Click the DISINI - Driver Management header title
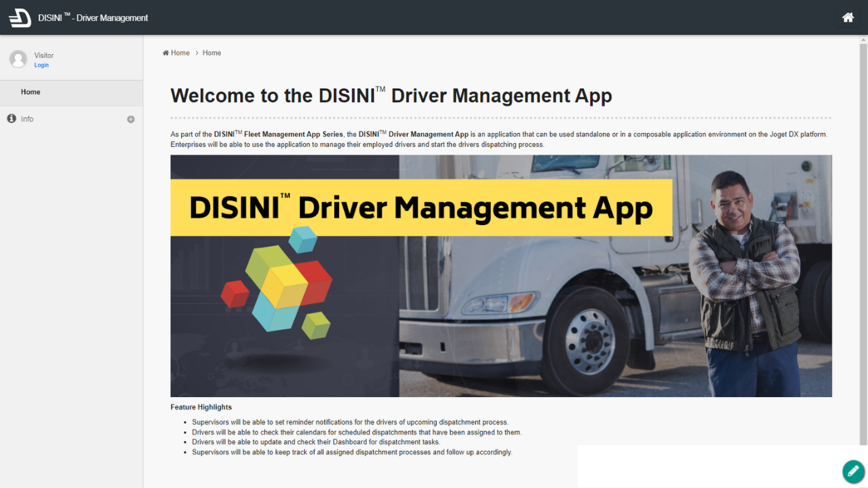This screenshot has height=488, width=868. pyautogui.click(x=93, y=18)
